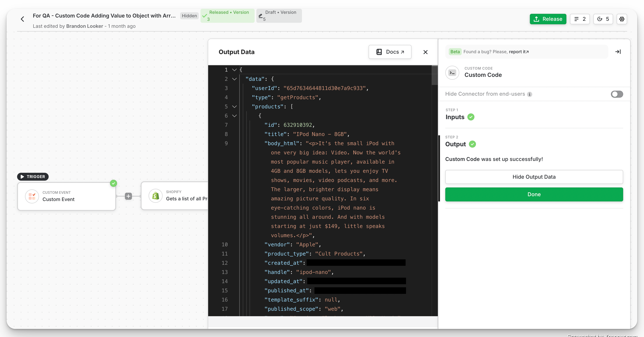The height and width of the screenshot is (337, 644).
Task: Collapse the right side panel arrow
Action: click(x=618, y=52)
